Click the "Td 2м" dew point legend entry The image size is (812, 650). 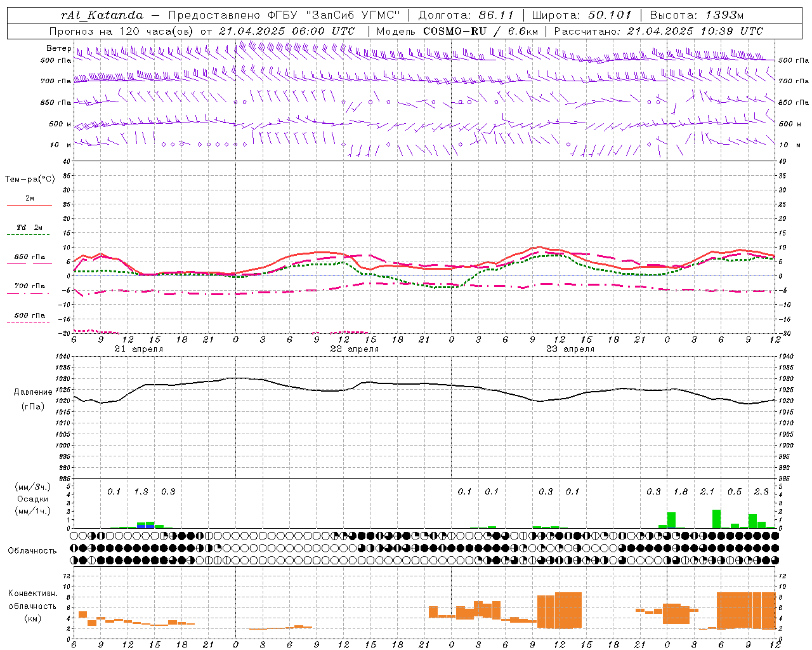pyautogui.click(x=29, y=227)
